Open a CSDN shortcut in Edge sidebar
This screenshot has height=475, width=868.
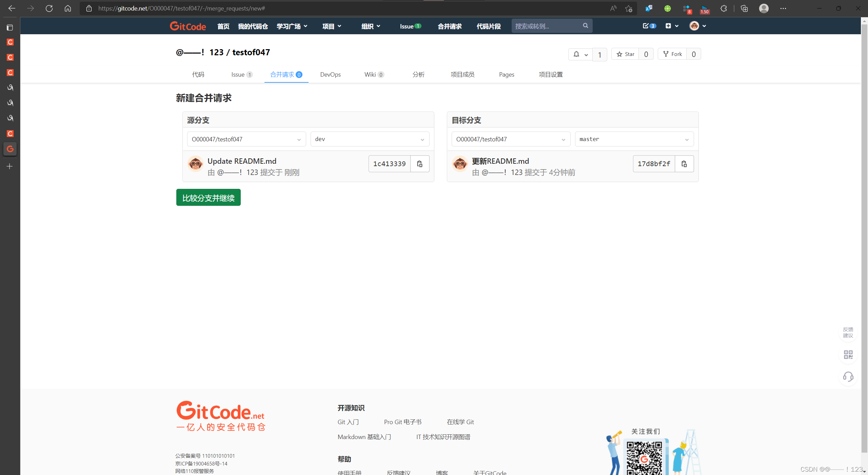coord(10,42)
